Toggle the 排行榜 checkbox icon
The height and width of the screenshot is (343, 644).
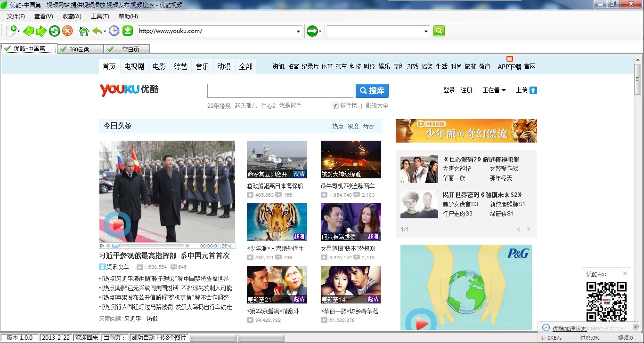pos(335,105)
